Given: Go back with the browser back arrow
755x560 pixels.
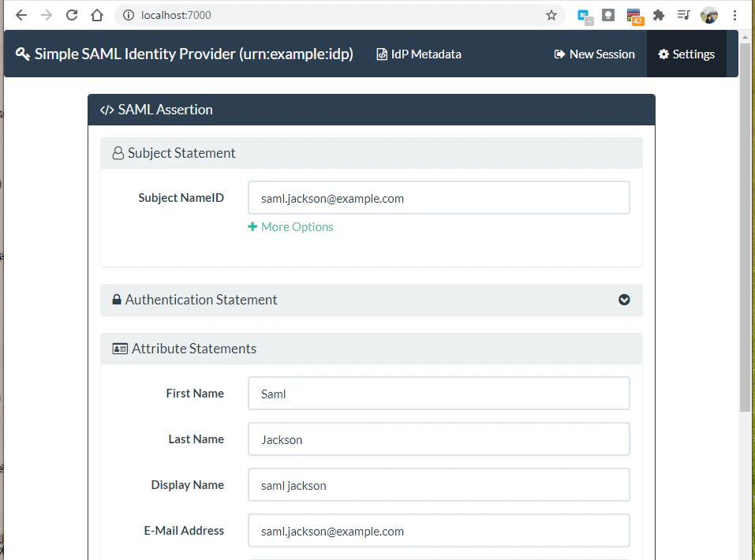Looking at the screenshot, I should point(21,16).
